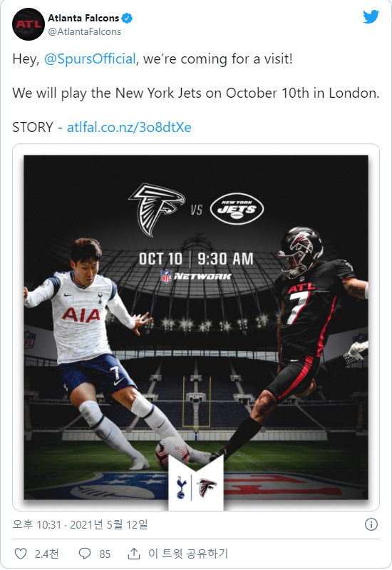Open the tweet info circle icon

(x=371, y=524)
